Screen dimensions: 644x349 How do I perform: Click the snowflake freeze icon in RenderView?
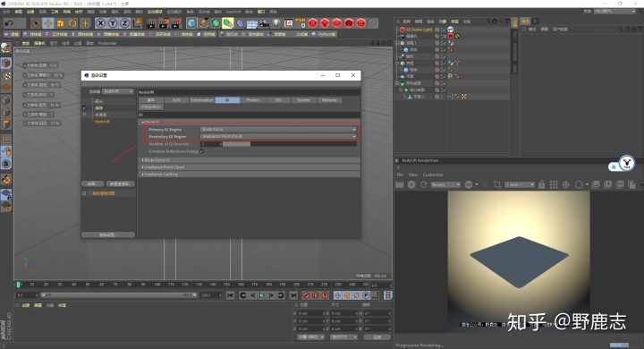point(566,185)
